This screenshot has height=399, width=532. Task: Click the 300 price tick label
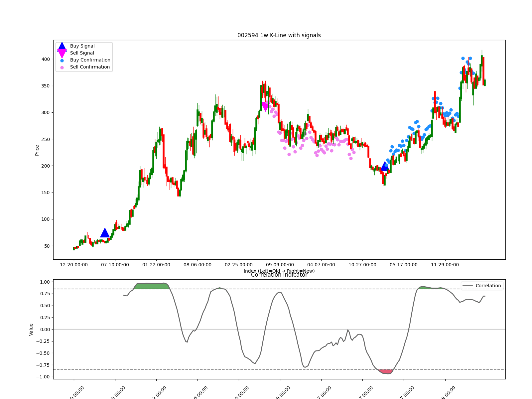pyautogui.click(x=46, y=112)
